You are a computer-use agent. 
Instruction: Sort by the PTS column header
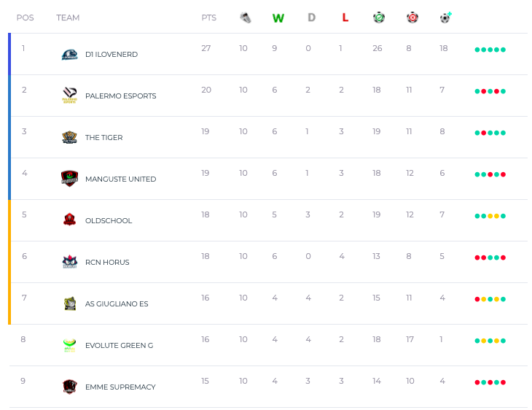click(209, 18)
